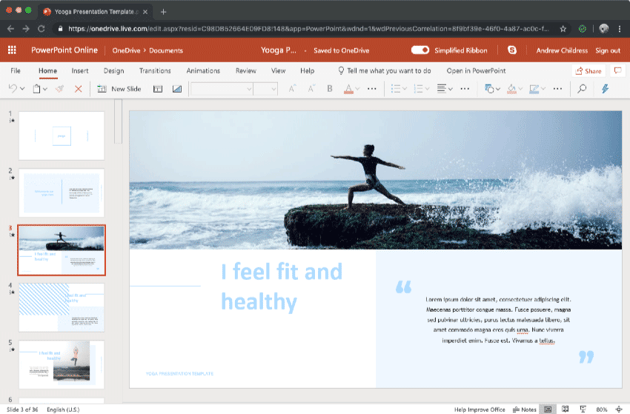Open the app launcher waffle icon

tap(12, 50)
